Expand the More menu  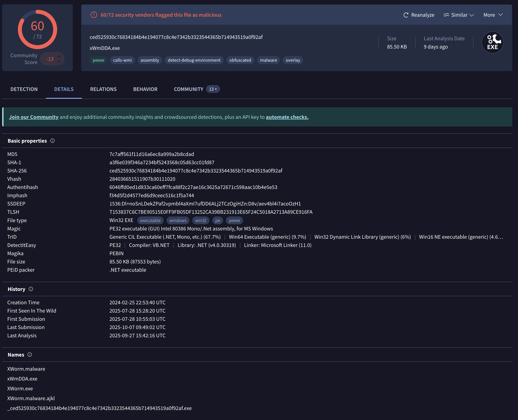493,15
